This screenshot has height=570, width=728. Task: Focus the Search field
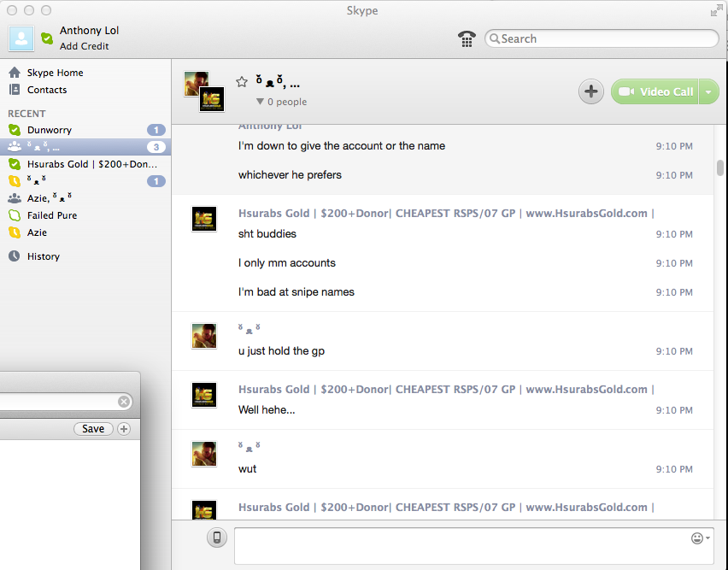pos(602,38)
